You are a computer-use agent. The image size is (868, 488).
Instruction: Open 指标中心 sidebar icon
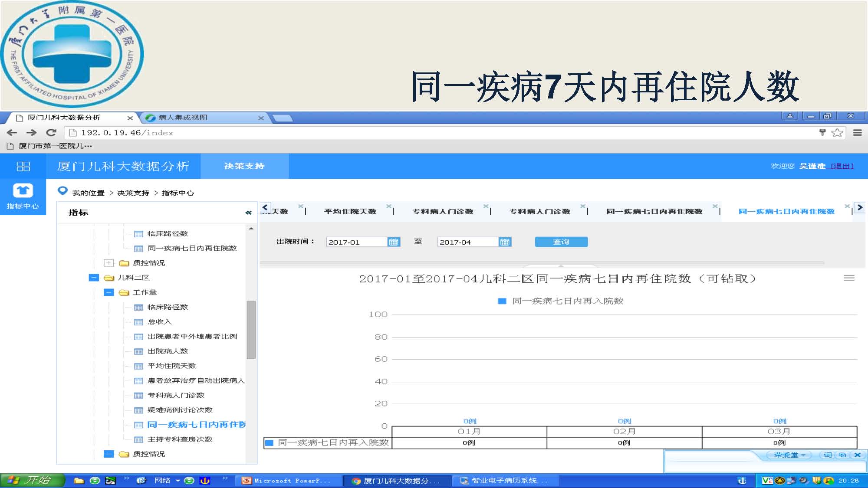click(23, 197)
